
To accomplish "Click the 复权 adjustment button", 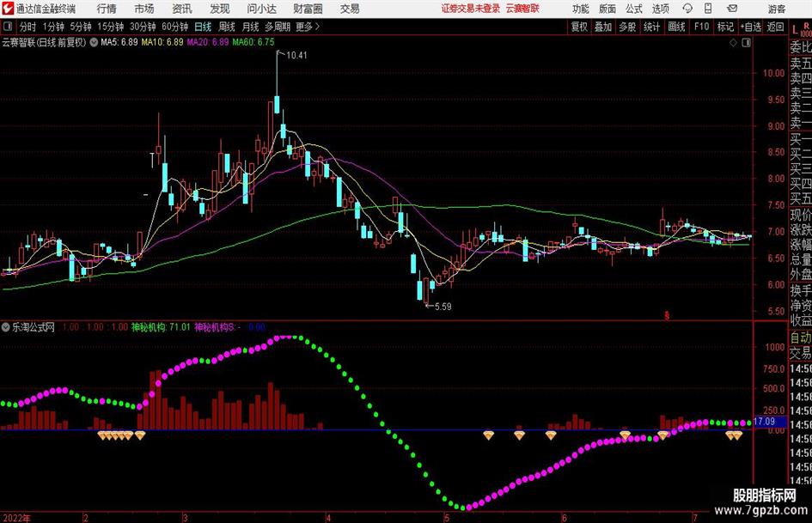I will 579,27.
